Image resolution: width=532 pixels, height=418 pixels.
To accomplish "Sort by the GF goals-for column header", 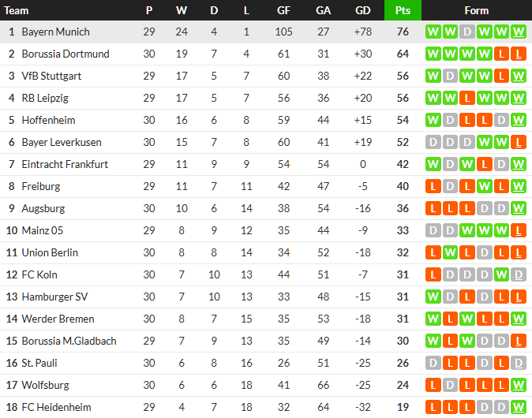I will (x=284, y=10).
